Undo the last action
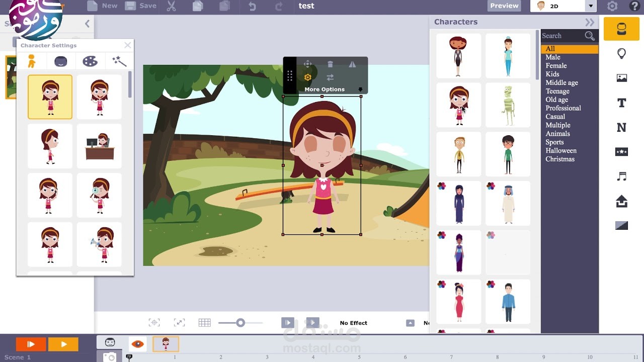The width and height of the screenshot is (644, 362). [252, 6]
